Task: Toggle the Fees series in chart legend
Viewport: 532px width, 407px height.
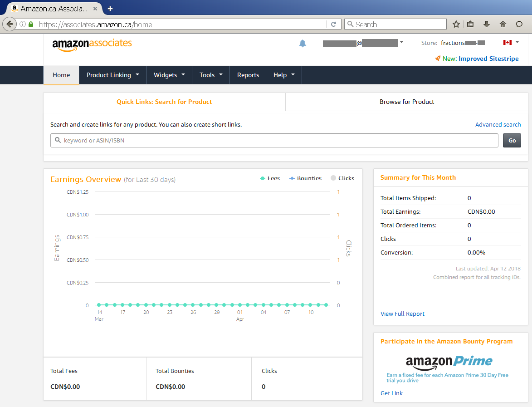Action: click(270, 178)
